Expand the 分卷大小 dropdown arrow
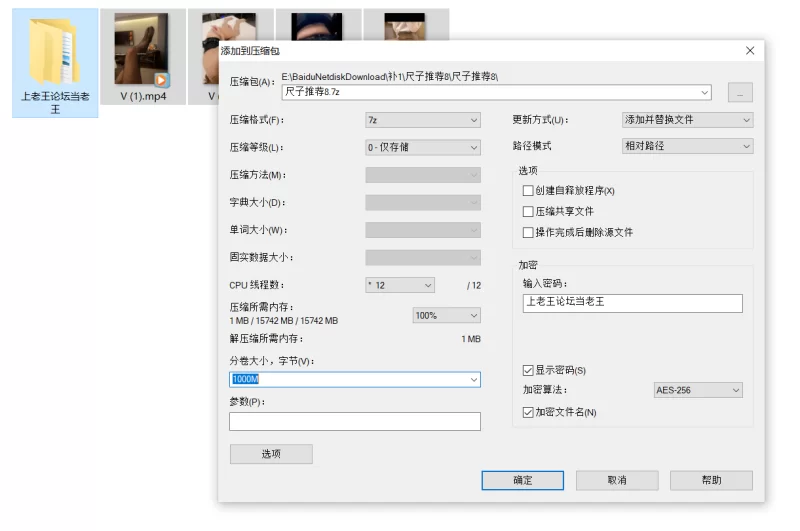This screenshot has width=800, height=531. pyautogui.click(x=474, y=380)
